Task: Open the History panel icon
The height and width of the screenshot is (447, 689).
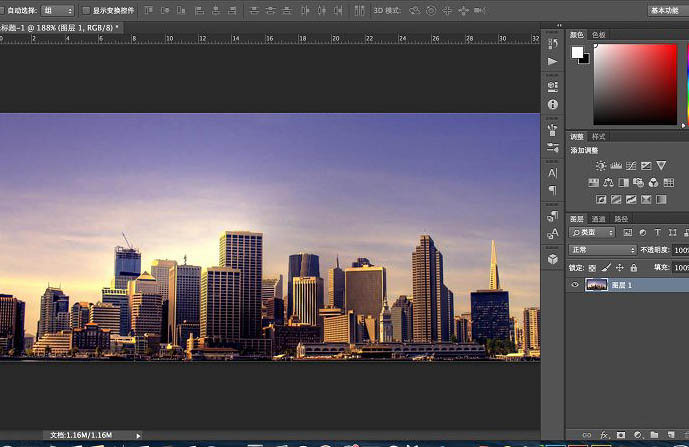Action: (553, 44)
